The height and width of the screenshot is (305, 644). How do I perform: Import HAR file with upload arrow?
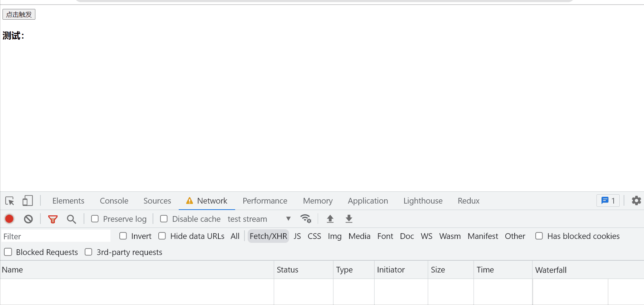click(330, 219)
